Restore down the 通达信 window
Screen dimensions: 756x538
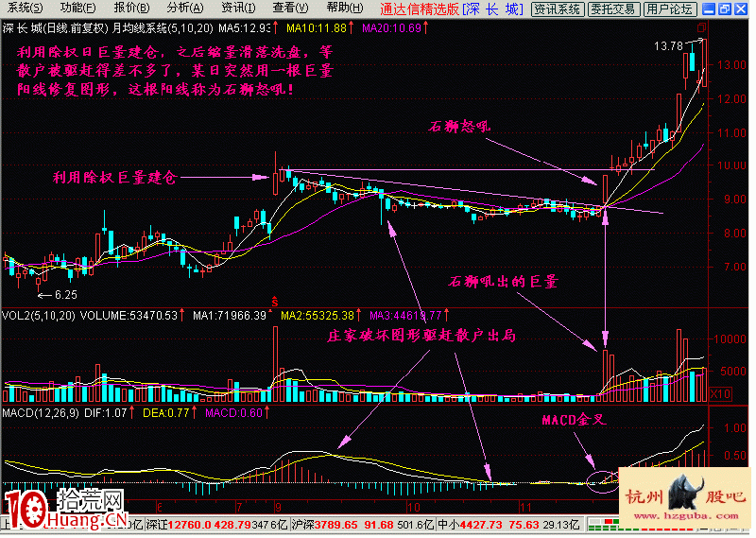(x=725, y=9)
